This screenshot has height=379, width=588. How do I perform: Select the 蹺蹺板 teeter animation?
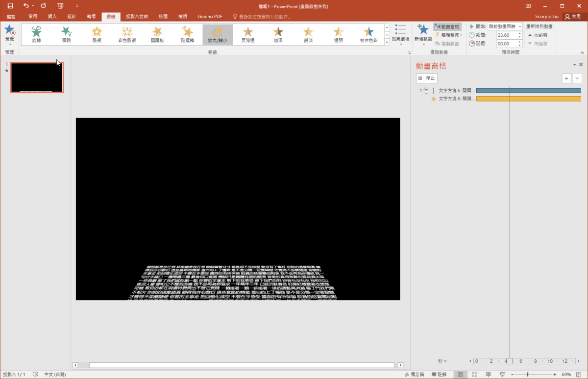click(x=157, y=34)
